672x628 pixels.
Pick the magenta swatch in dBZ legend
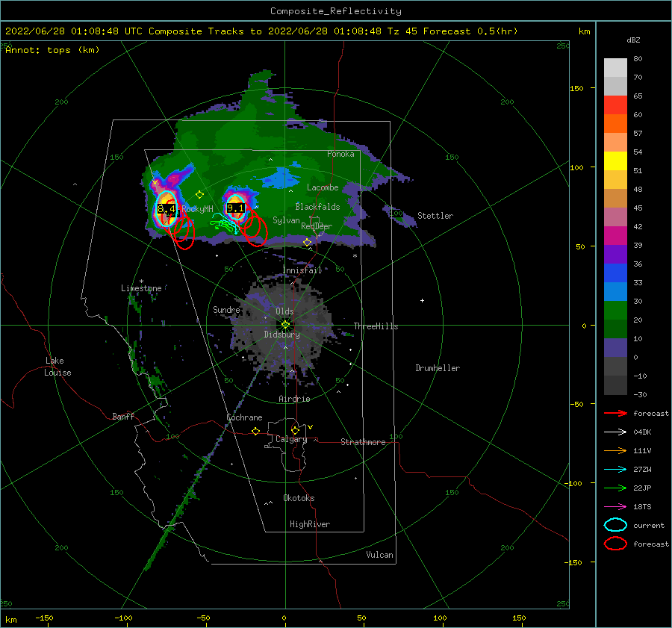(x=615, y=236)
